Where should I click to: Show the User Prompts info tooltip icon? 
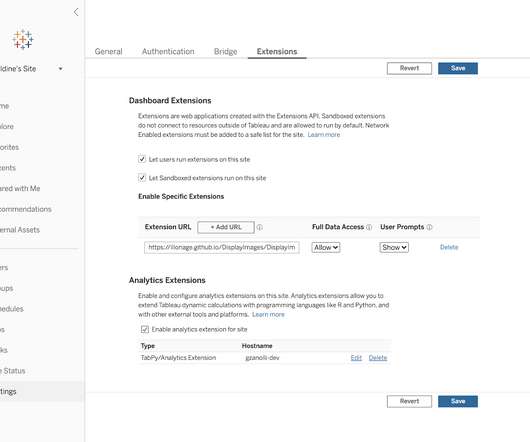point(429,227)
